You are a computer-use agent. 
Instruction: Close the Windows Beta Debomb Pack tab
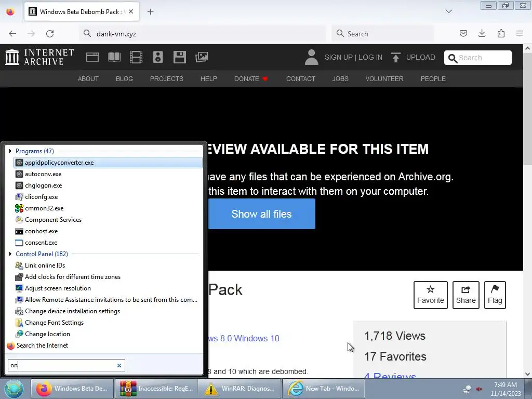(131, 11)
